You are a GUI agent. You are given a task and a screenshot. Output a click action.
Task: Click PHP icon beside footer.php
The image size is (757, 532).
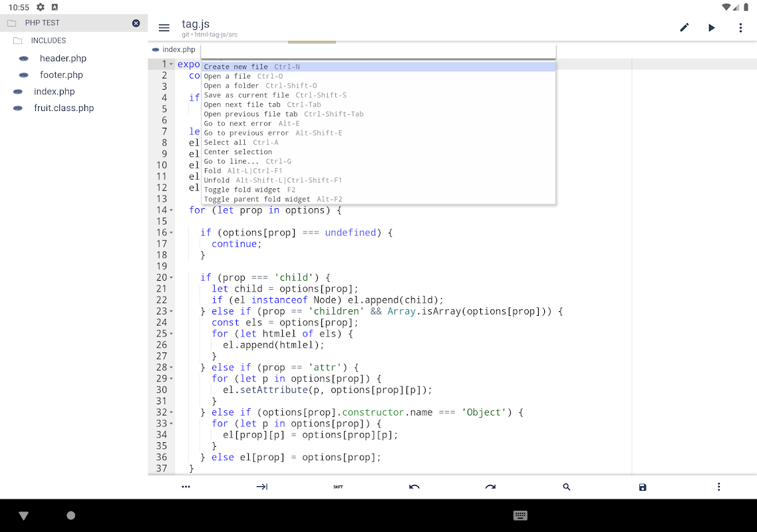pos(24,75)
